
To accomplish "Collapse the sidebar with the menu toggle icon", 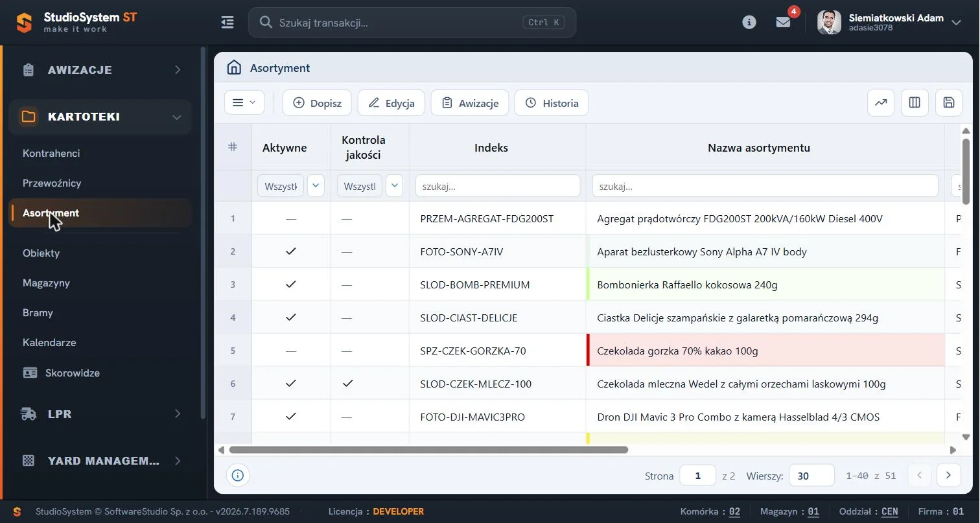I will click(227, 23).
